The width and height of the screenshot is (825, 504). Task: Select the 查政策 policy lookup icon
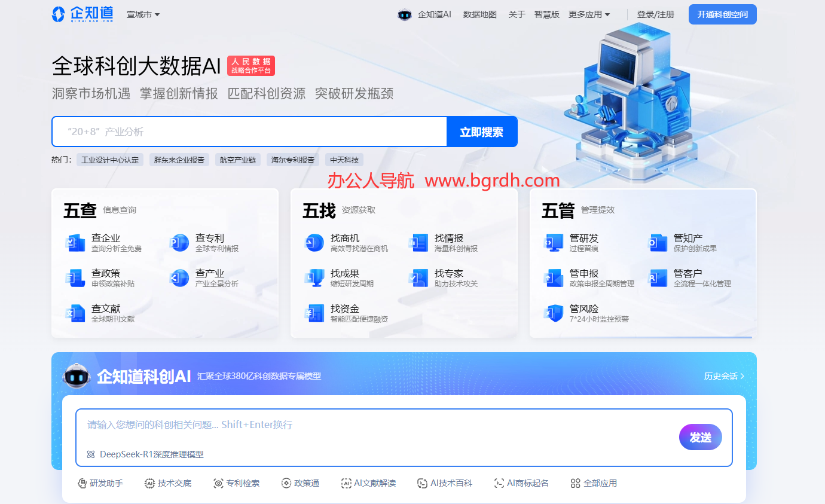point(75,278)
